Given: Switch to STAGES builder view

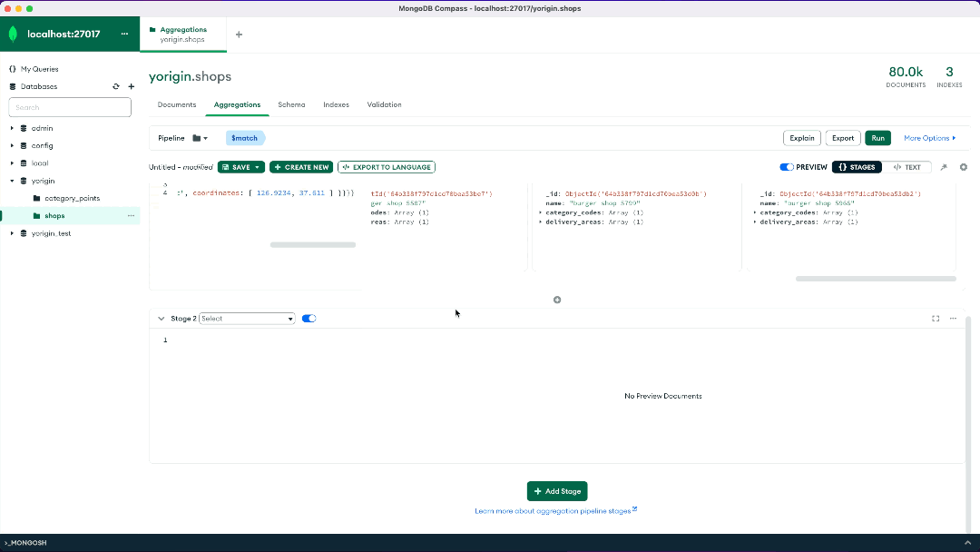Looking at the screenshot, I should coord(857,167).
